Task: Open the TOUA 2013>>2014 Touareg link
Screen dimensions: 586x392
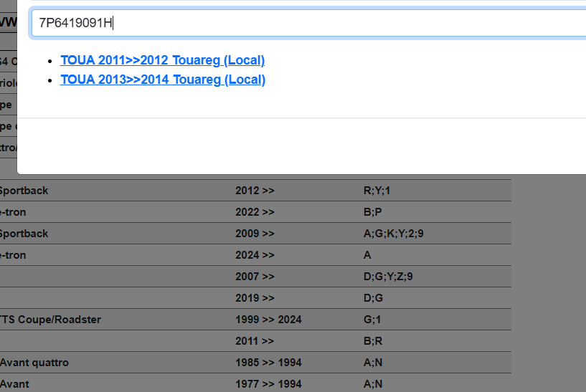Action: (162, 80)
